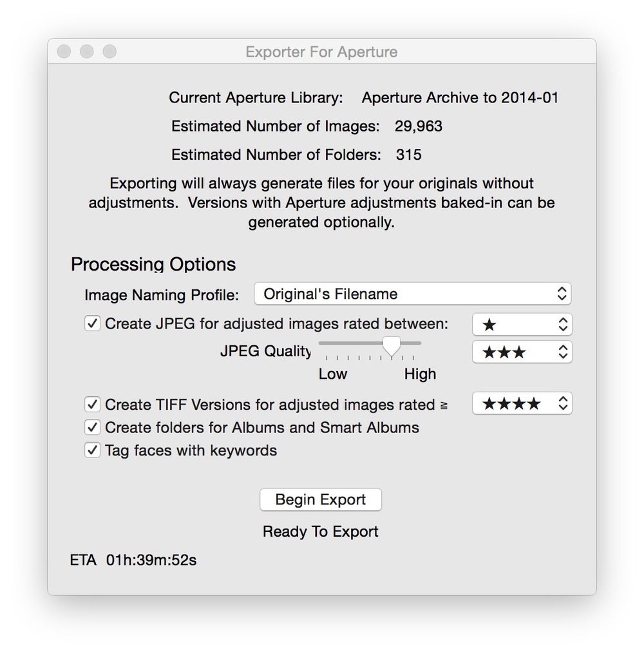Click the High label under quality slider

click(420, 374)
